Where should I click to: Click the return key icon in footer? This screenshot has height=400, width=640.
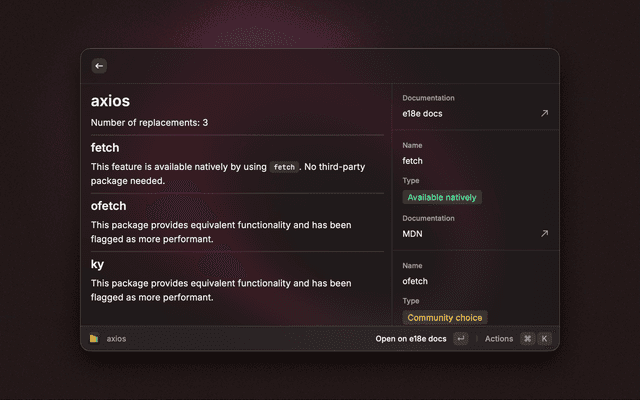(461, 338)
